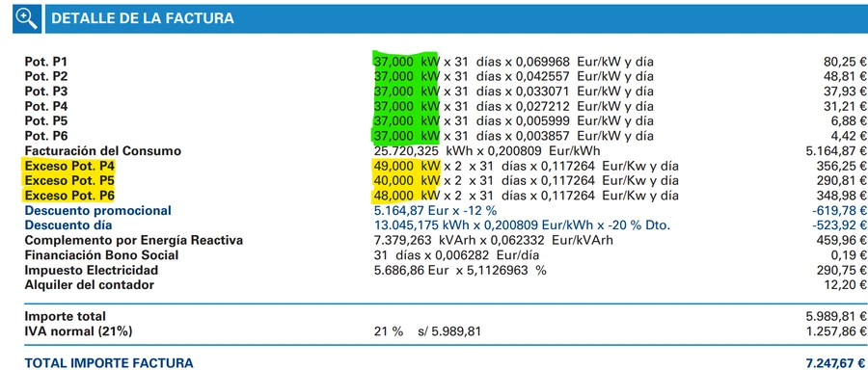Click the Financiación Bono Social label

(101, 255)
